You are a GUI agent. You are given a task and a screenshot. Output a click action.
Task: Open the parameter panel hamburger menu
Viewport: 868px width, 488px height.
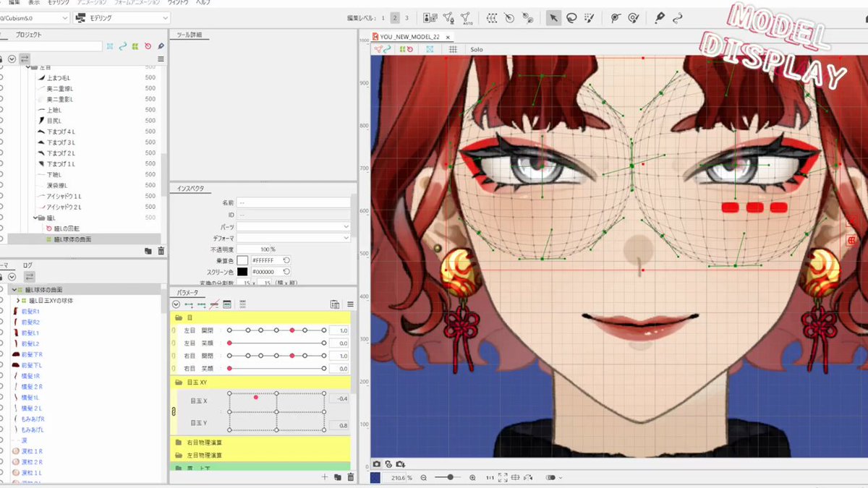click(350, 304)
